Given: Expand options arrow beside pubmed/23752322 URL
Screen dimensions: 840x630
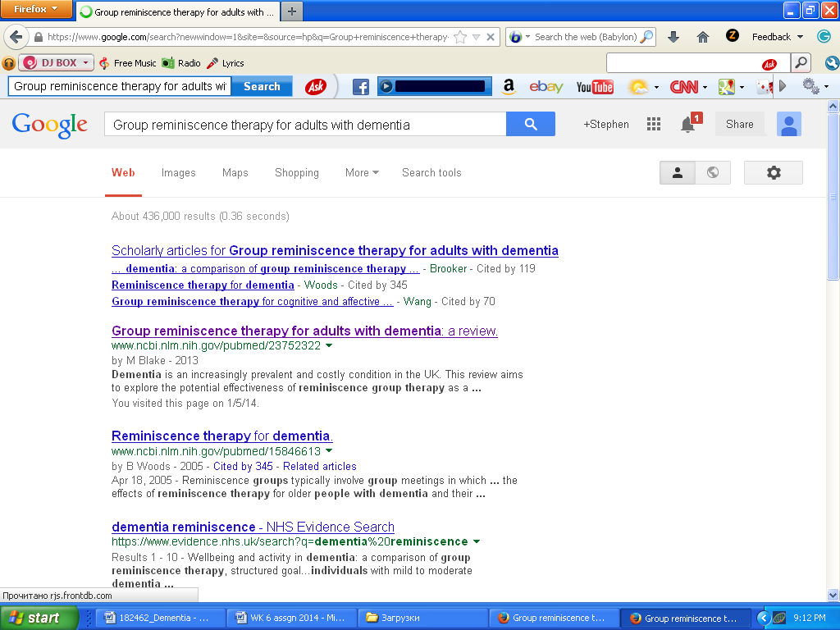Looking at the screenshot, I should coord(329,346).
